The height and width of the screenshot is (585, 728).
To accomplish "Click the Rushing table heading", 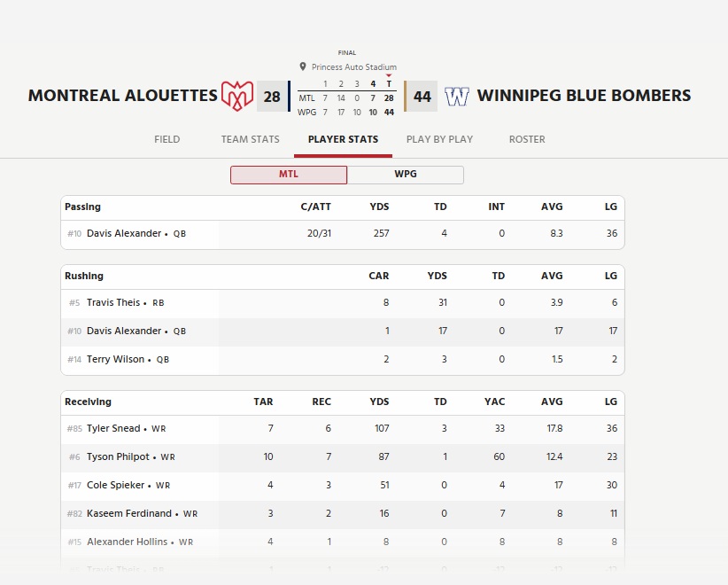I will (x=84, y=276).
